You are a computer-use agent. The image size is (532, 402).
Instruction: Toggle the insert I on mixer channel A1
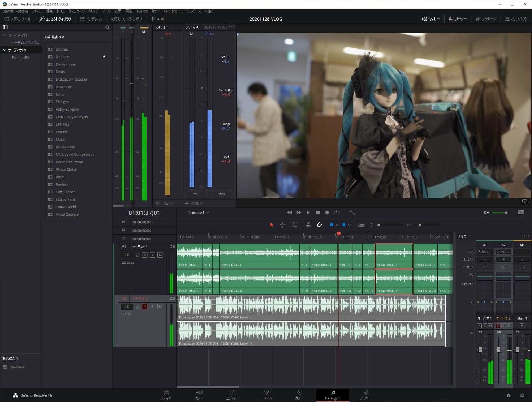coord(485,267)
